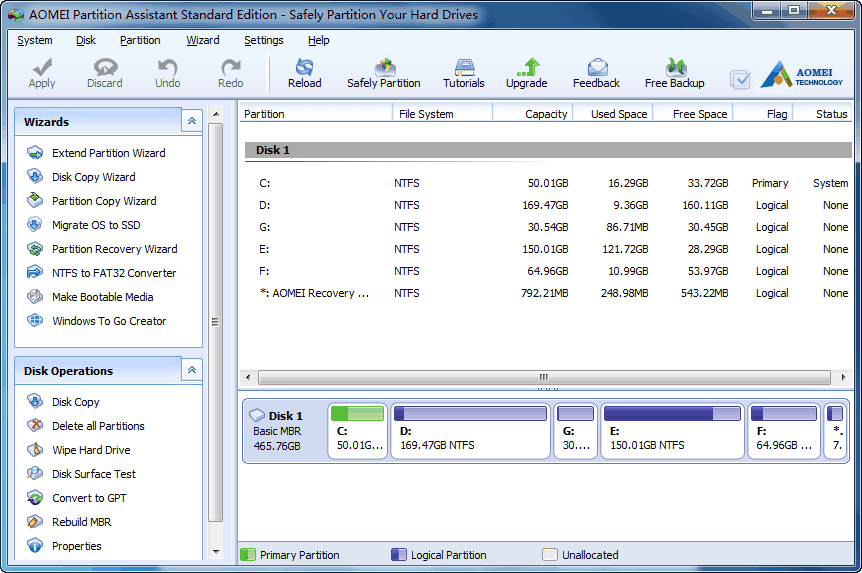The image size is (862, 573).
Task: Sort by the File System column header
Action: (x=443, y=114)
